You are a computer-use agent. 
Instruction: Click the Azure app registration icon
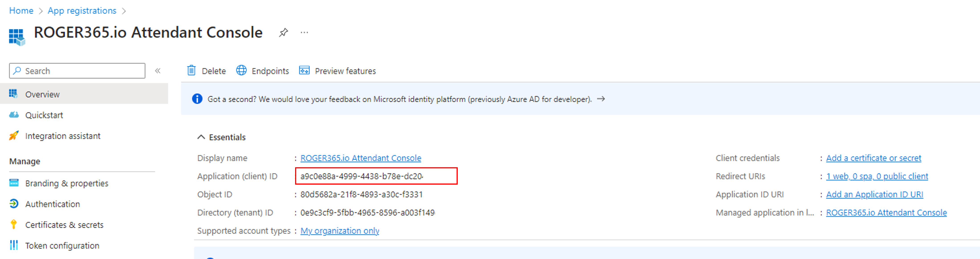coord(16,37)
